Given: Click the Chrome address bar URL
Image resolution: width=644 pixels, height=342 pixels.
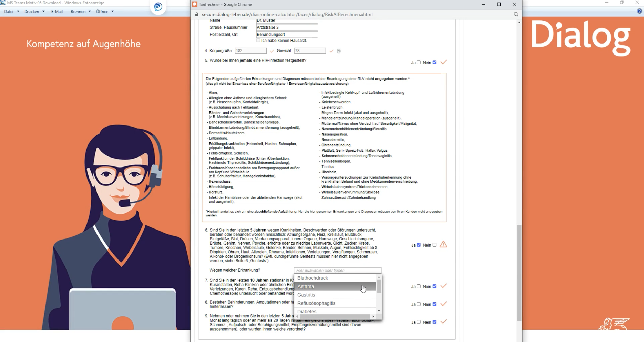Looking at the screenshot, I should coord(287,14).
